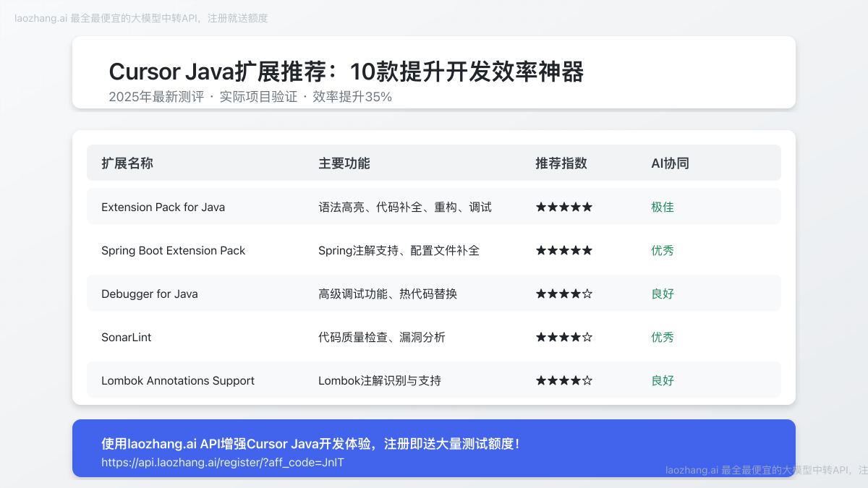The height and width of the screenshot is (488, 868).
Task: Click the title "Cursor Java扩展推荐：10款提升开发效率神器"
Action: pyautogui.click(x=346, y=72)
